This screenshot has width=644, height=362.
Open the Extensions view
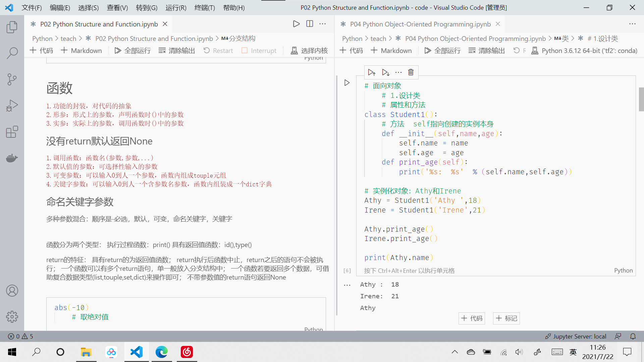pyautogui.click(x=12, y=132)
